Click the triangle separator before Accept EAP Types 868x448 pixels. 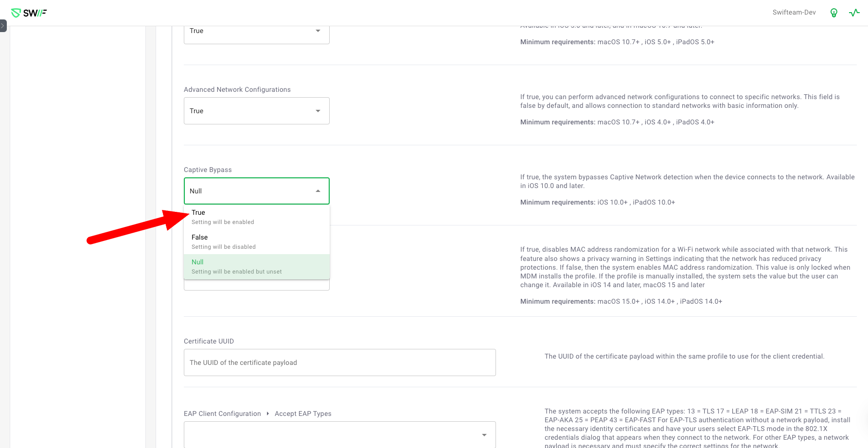click(268, 414)
